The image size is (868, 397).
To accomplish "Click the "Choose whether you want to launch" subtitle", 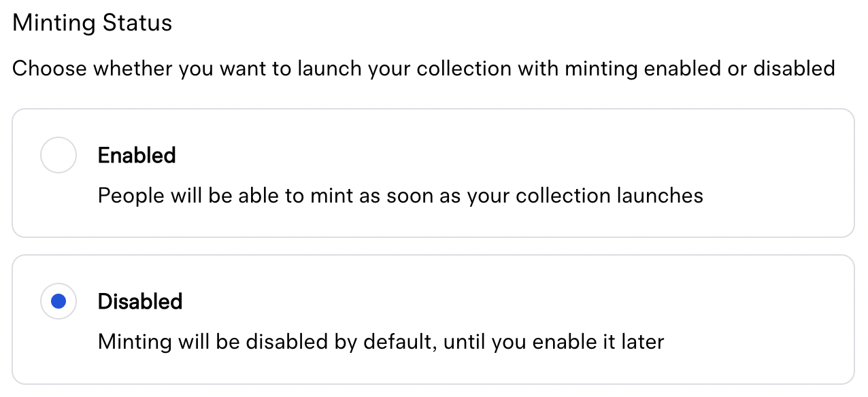I will pyautogui.click(x=423, y=69).
